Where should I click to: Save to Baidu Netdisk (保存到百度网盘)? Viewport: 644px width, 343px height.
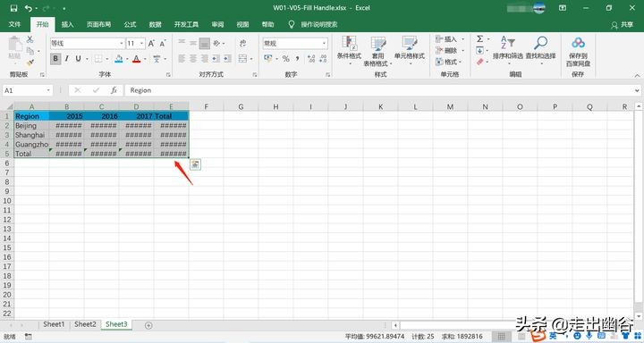point(578,51)
